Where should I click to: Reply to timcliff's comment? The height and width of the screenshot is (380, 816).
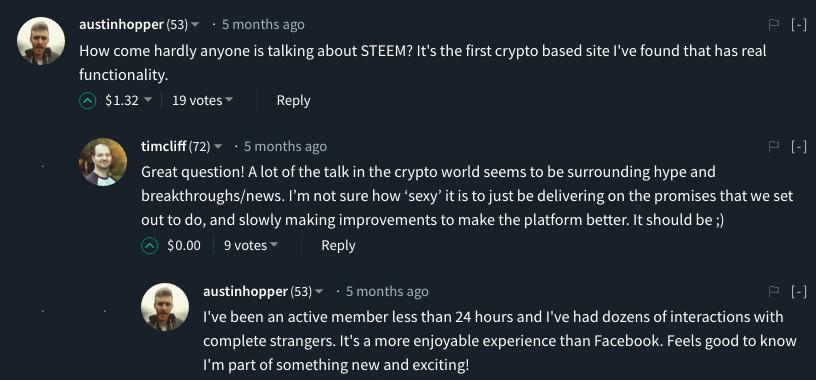pos(338,246)
